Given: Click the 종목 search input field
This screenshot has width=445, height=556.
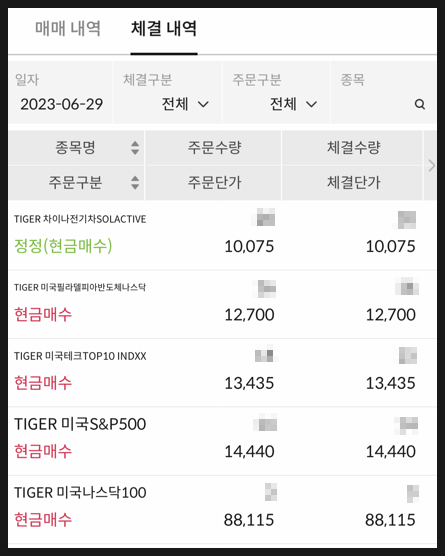Looking at the screenshot, I should tap(383, 93).
